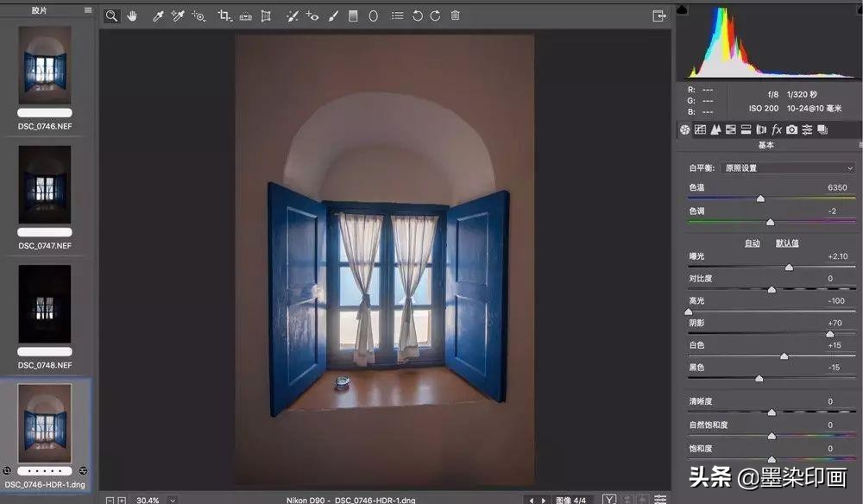
Task: Open the 白平衡 white balance dropdown
Action: point(788,168)
